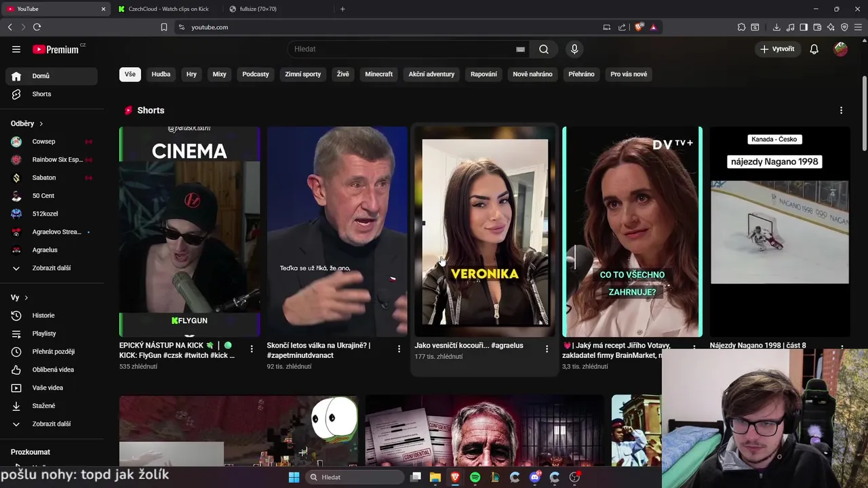Open browser downloads icon

tap(776, 27)
